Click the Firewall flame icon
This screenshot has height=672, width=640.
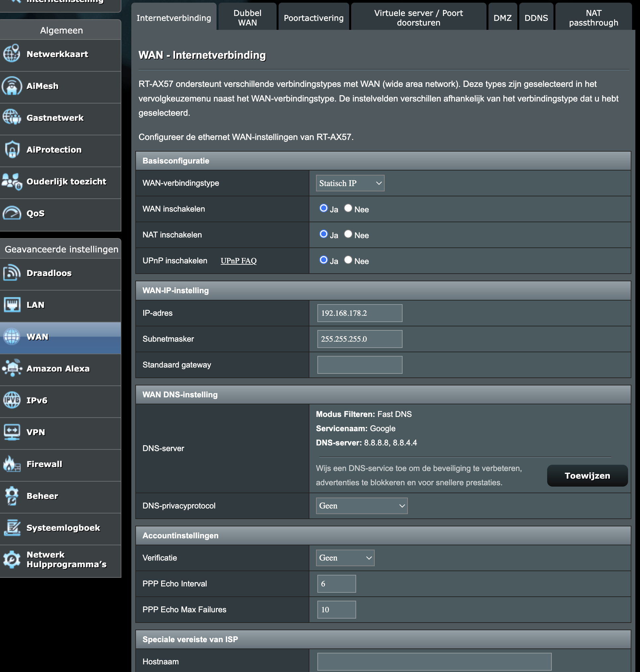[x=12, y=464]
